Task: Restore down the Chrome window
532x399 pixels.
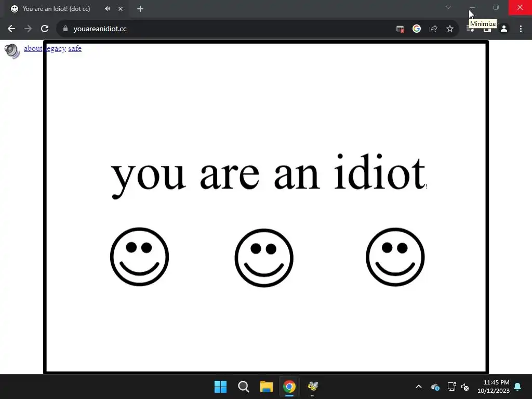Action: click(x=496, y=7)
